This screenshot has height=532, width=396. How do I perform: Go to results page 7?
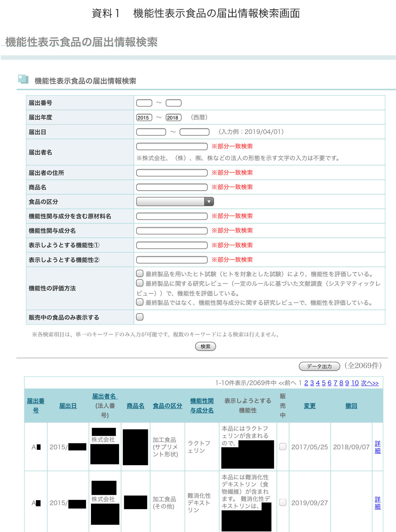(x=335, y=383)
